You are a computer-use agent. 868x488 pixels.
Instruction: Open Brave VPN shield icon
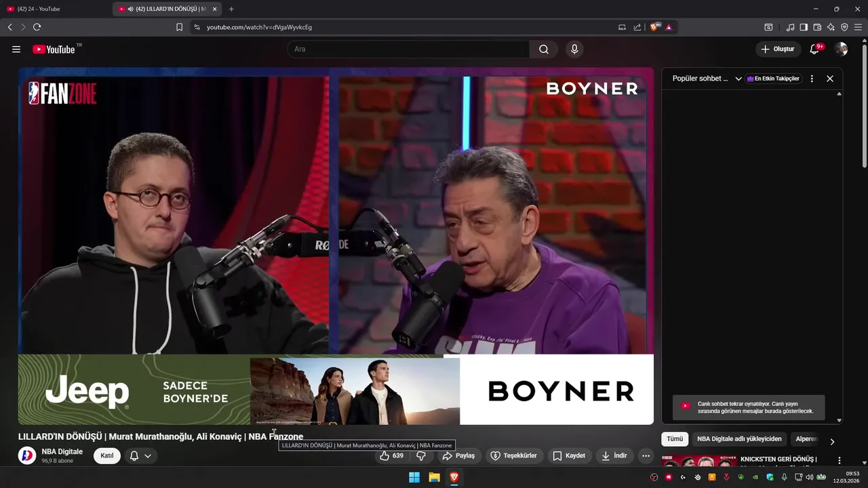844,27
